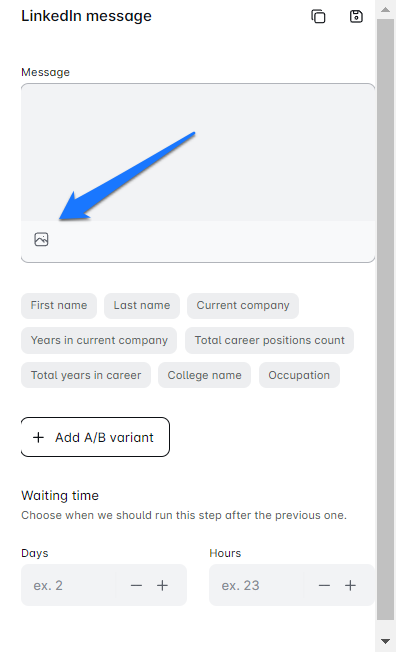Add the College name placeholder
This screenshot has height=652, width=397.
(x=205, y=375)
